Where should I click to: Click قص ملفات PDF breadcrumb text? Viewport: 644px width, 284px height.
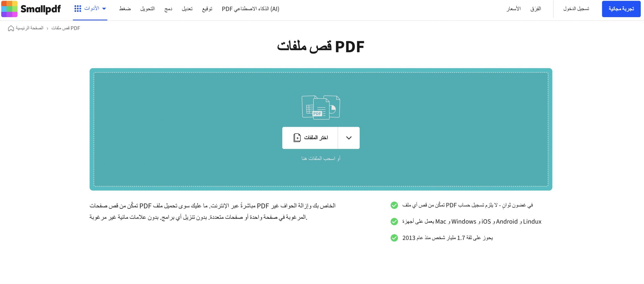66,28
